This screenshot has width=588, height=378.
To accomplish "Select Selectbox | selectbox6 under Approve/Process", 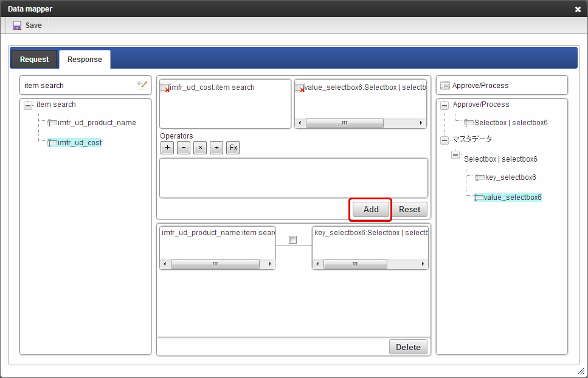I will [x=511, y=123].
